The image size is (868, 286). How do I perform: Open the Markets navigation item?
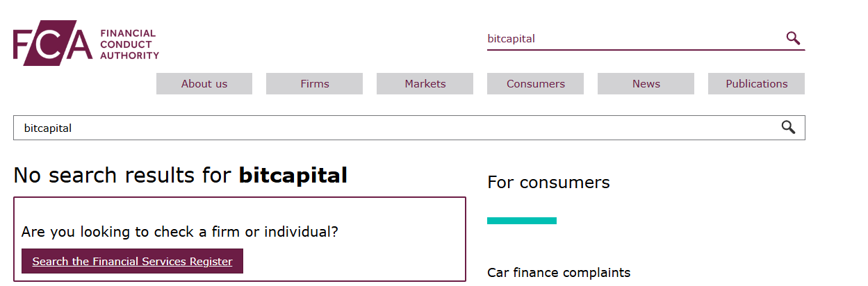click(x=425, y=84)
